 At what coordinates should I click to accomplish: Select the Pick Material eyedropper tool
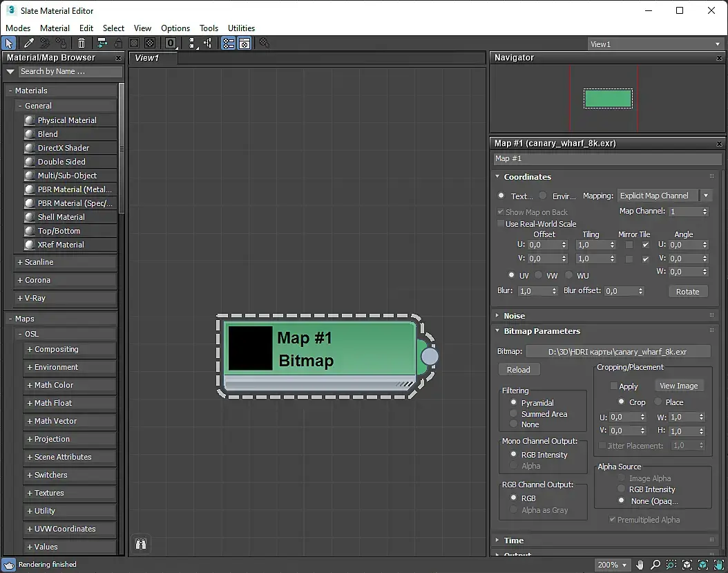click(x=30, y=44)
